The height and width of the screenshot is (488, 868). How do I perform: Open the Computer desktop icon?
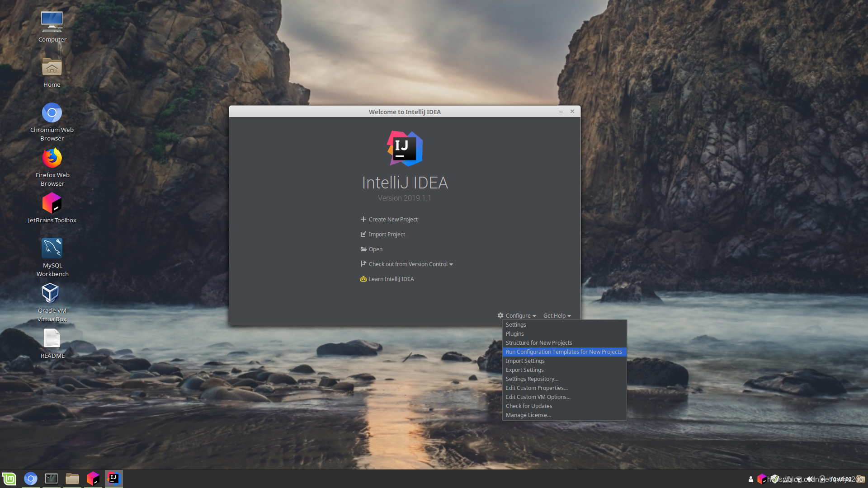point(52,27)
